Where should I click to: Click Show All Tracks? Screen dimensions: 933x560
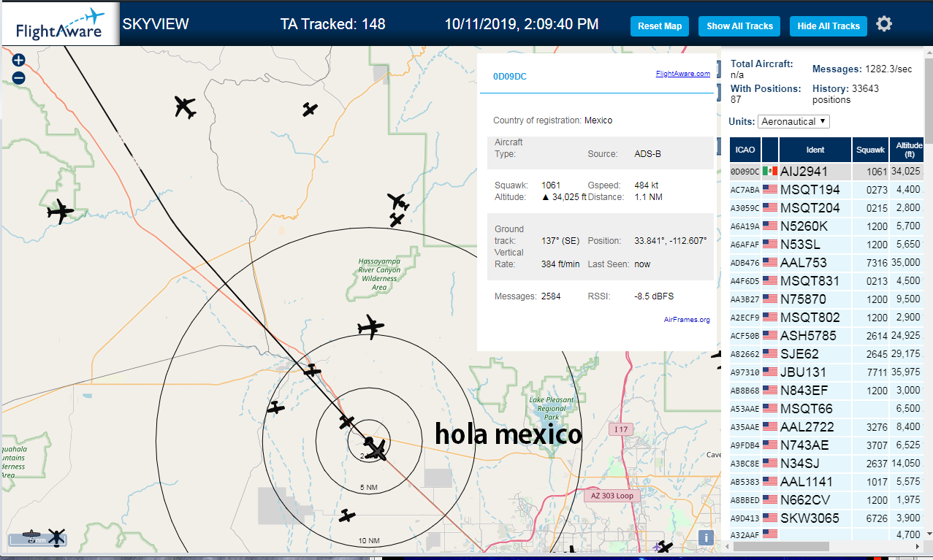pyautogui.click(x=739, y=26)
